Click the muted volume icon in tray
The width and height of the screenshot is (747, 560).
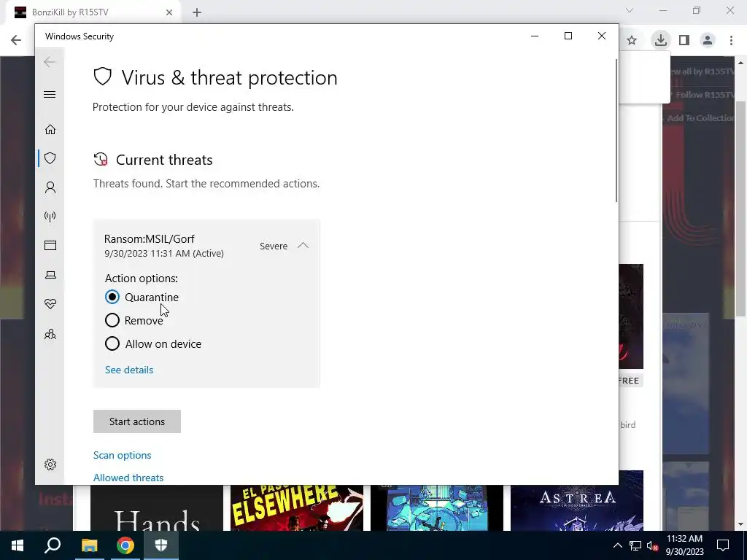tap(652, 545)
